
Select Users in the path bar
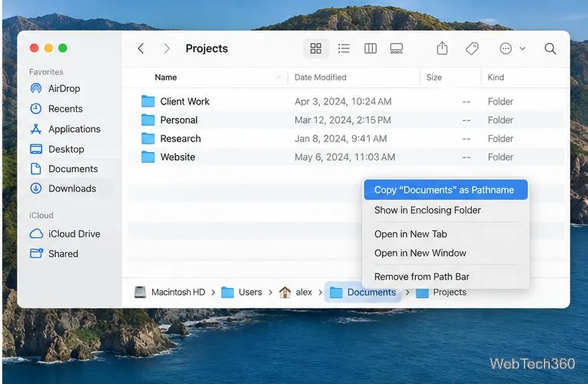point(241,292)
